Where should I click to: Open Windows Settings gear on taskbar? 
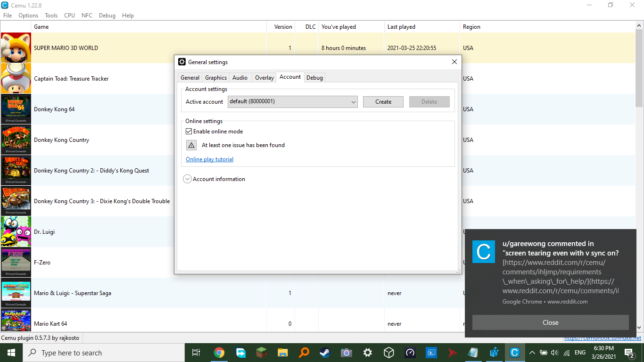tap(368, 353)
